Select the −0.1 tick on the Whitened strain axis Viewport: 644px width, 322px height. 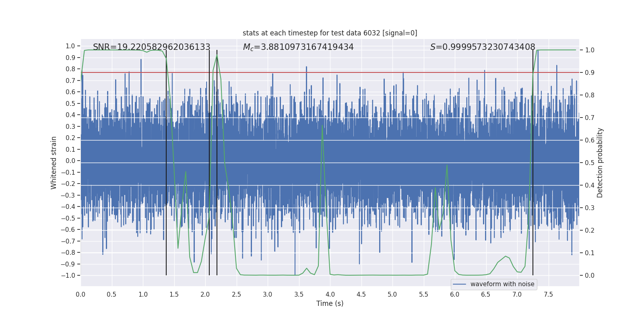coord(68,172)
